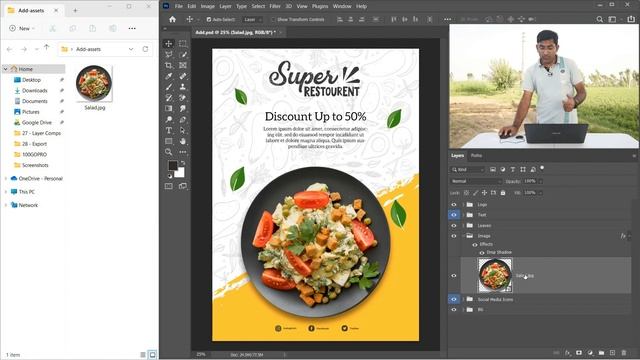Click the Search icon in Photoshop's top right
Screen dimensions: 640x360
(600, 19)
